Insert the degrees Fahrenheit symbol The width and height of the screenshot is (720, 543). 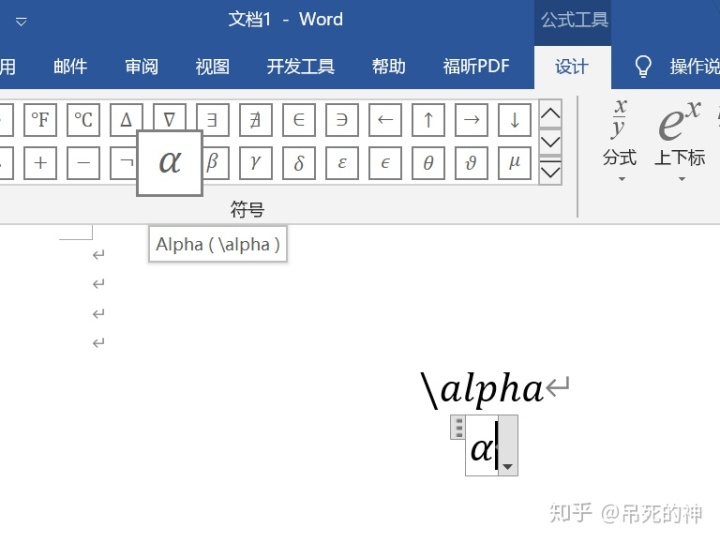point(40,120)
